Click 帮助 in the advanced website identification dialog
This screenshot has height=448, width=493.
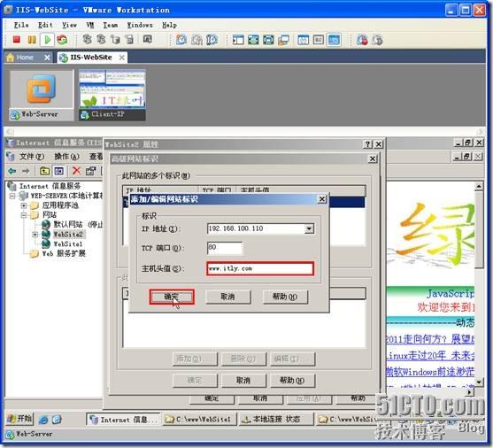click(292, 381)
